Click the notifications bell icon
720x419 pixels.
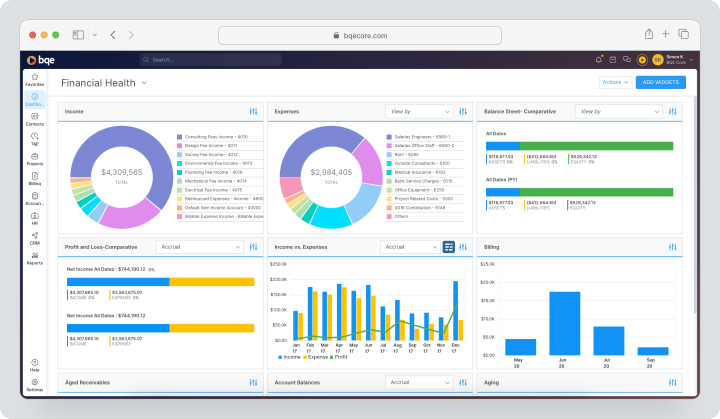(598, 60)
